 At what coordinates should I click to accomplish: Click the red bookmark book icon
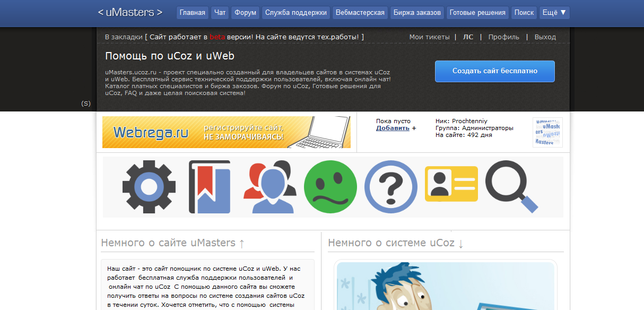click(210, 186)
